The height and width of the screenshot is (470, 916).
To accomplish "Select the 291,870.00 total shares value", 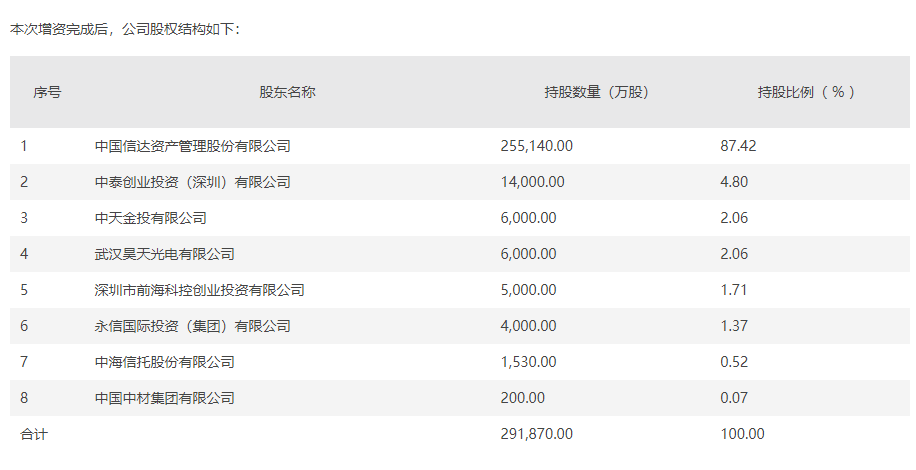I will pyautogui.click(x=536, y=434).
